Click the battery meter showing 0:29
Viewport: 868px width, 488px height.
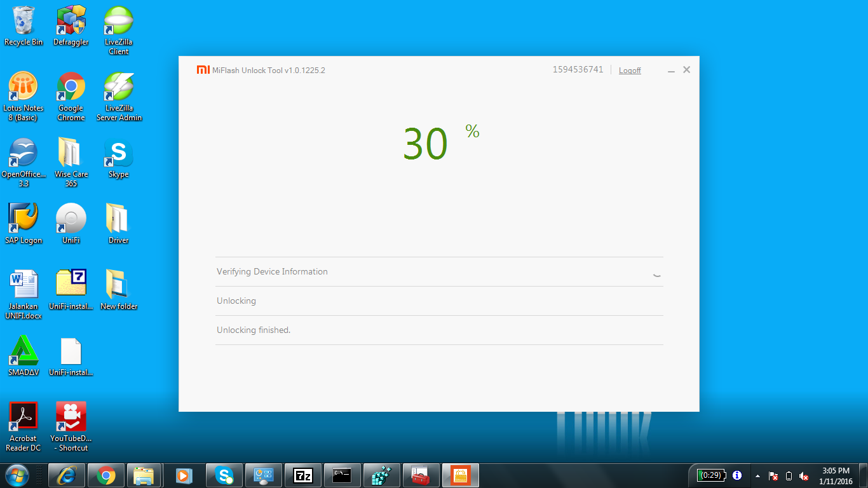pos(710,475)
